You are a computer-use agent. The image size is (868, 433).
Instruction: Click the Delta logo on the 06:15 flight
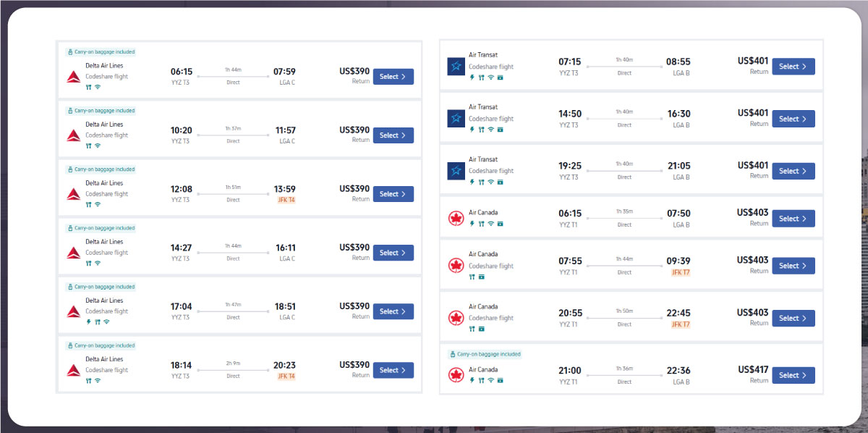tap(73, 77)
